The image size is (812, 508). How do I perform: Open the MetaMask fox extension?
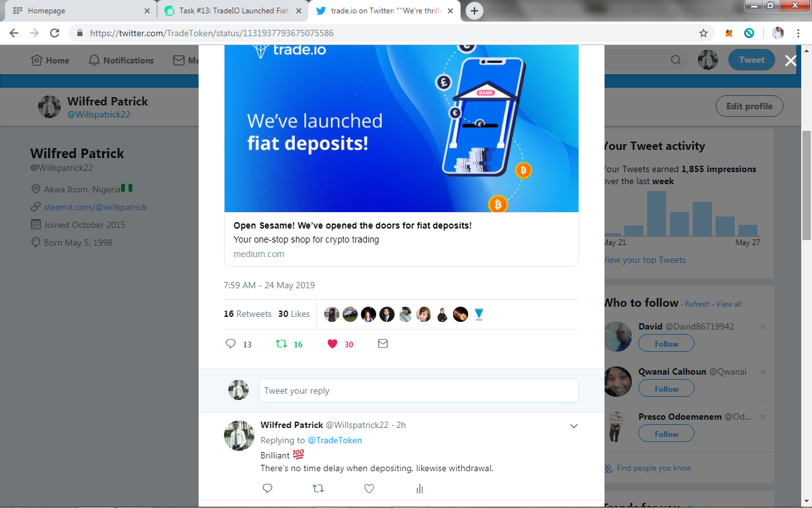pyautogui.click(x=730, y=33)
